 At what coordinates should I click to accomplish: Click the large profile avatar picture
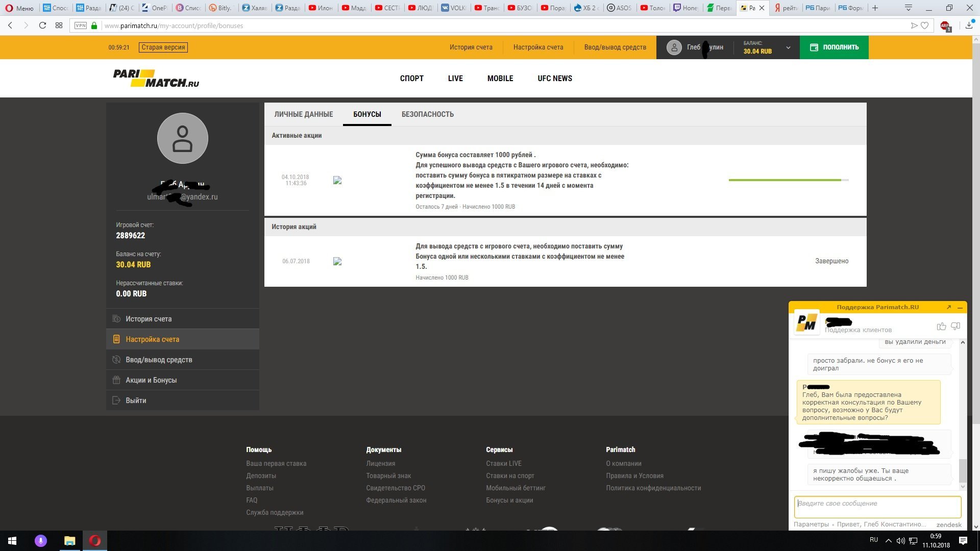[x=182, y=138]
